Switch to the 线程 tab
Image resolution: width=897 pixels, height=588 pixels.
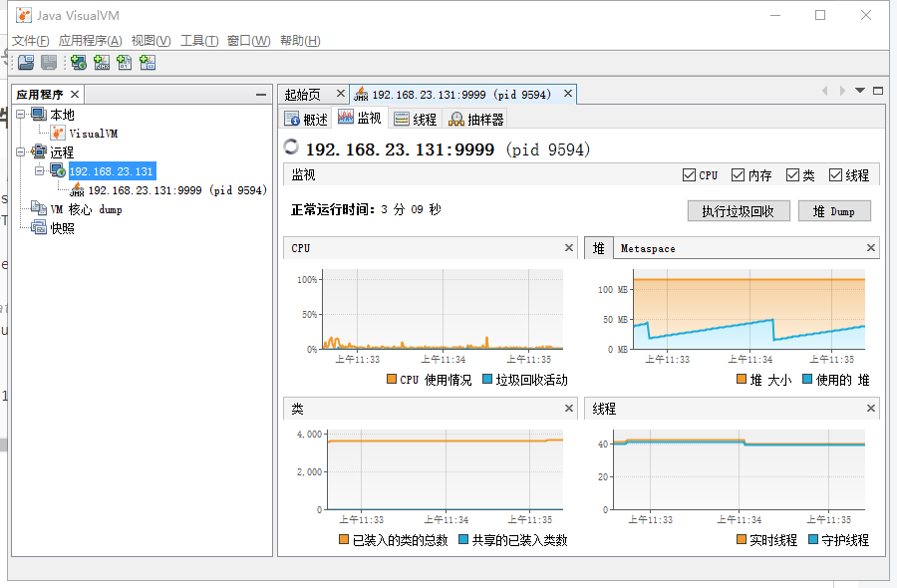click(x=416, y=119)
